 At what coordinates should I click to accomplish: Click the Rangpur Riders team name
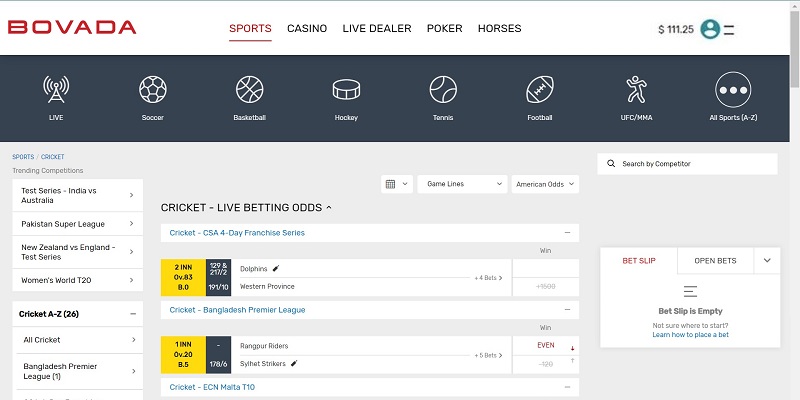click(264, 346)
